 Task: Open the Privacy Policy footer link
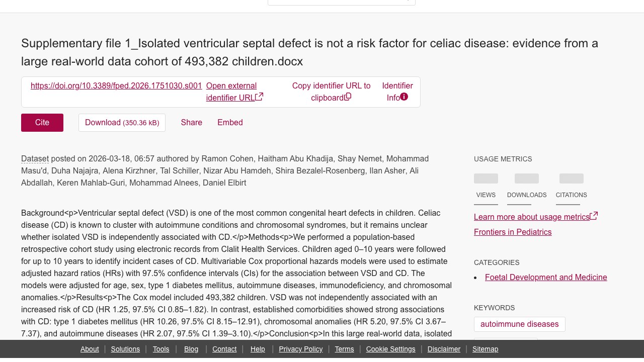(301, 349)
